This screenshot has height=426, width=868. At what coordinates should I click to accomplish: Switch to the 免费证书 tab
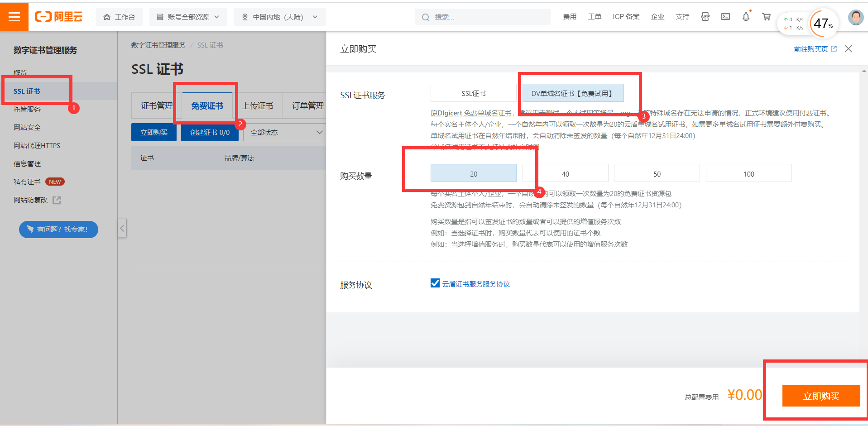(x=207, y=105)
